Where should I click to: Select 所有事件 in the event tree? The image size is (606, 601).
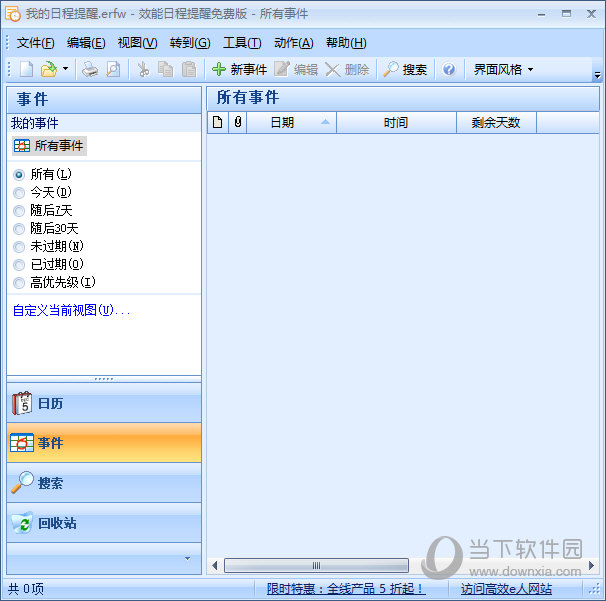pos(49,146)
